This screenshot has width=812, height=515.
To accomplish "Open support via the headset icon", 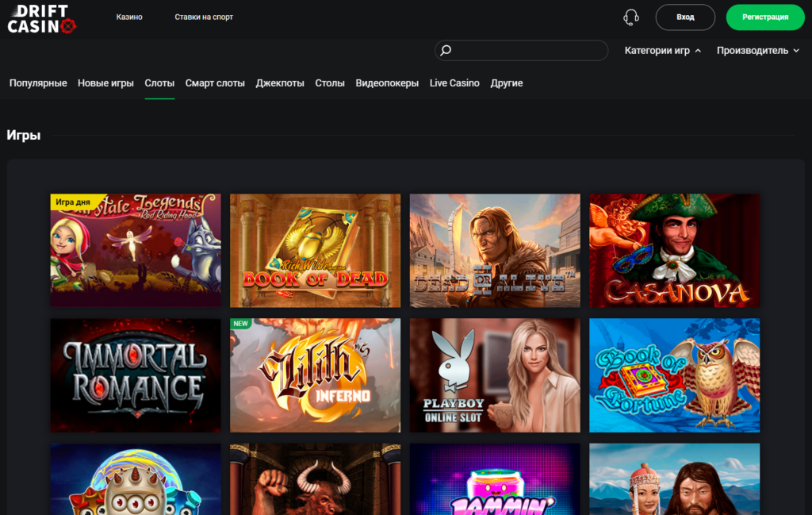I will (x=631, y=17).
